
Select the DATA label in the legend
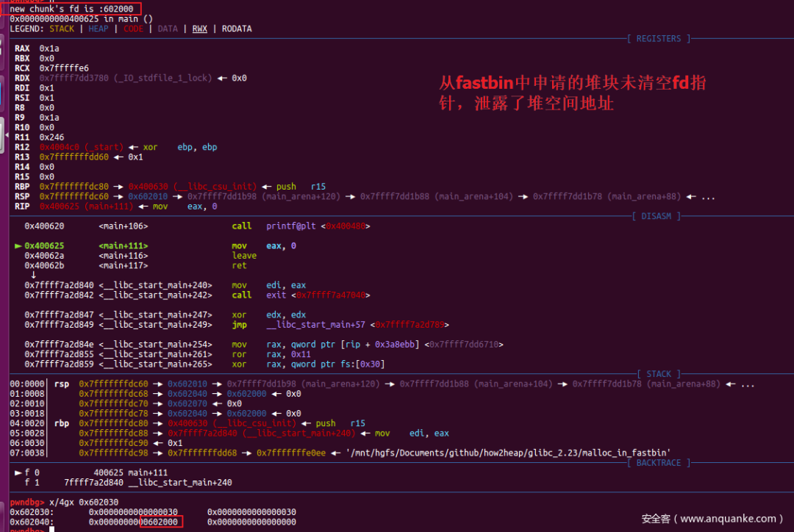pyautogui.click(x=168, y=29)
